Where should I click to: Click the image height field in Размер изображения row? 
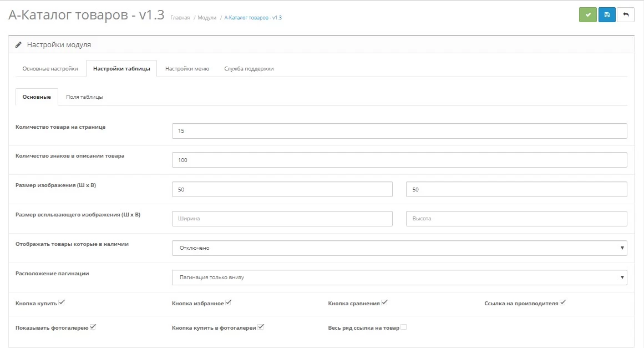tap(516, 189)
